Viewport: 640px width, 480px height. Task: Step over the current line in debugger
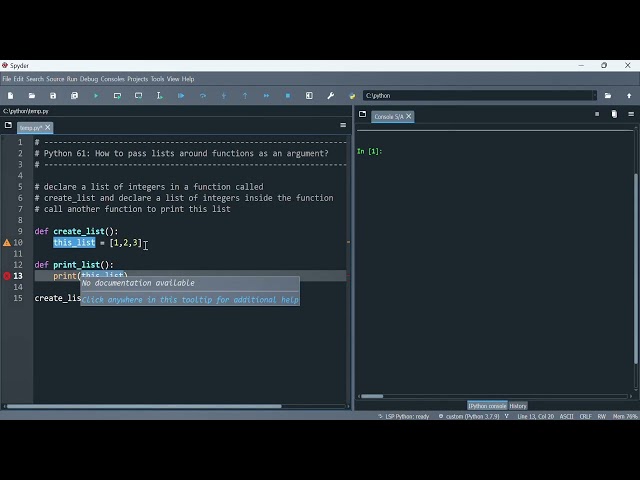point(202,96)
